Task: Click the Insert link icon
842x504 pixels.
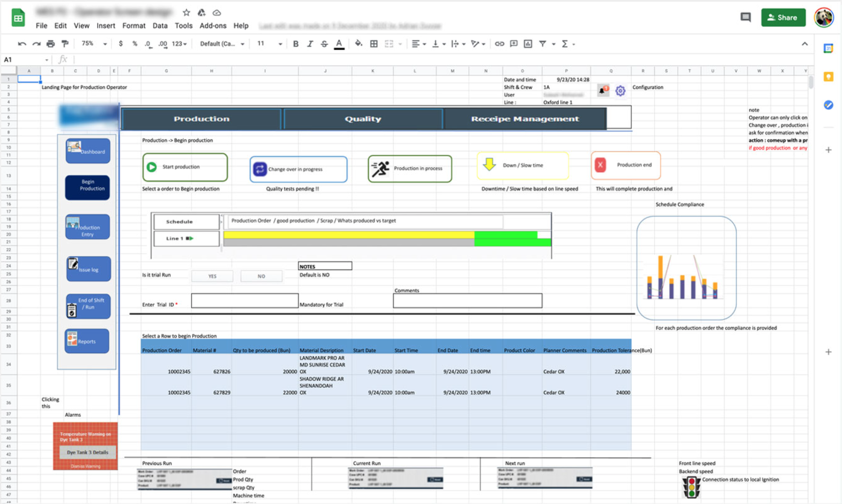Action: coord(499,44)
